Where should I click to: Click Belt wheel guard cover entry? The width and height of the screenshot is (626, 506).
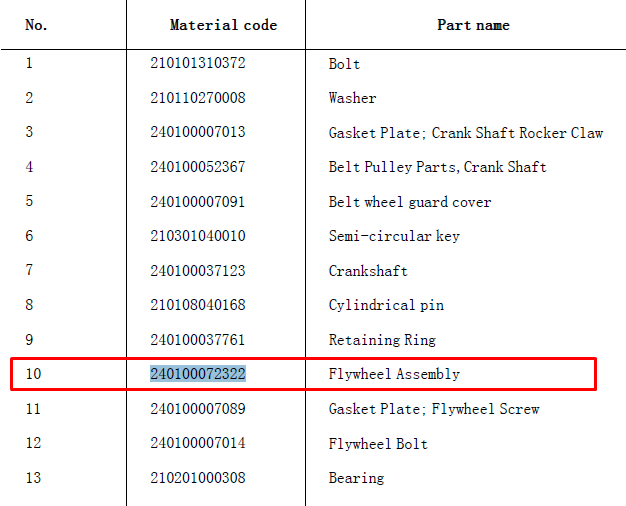point(410,202)
